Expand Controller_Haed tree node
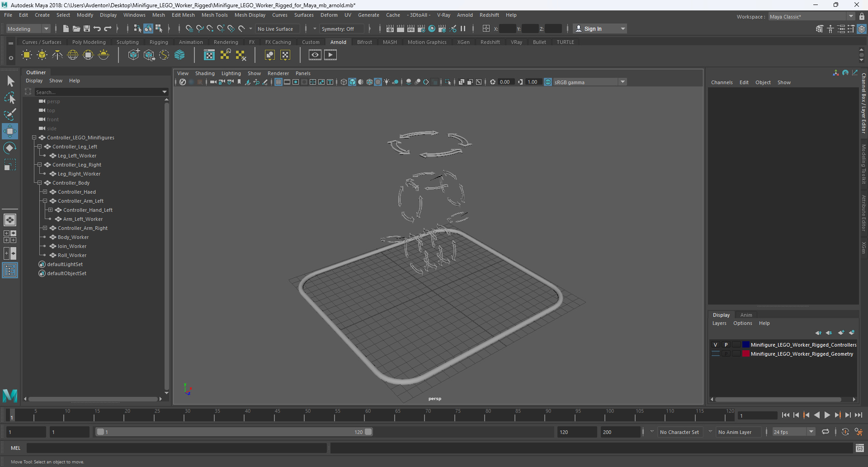Screen dimensions: 868x467 click(x=45, y=192)
